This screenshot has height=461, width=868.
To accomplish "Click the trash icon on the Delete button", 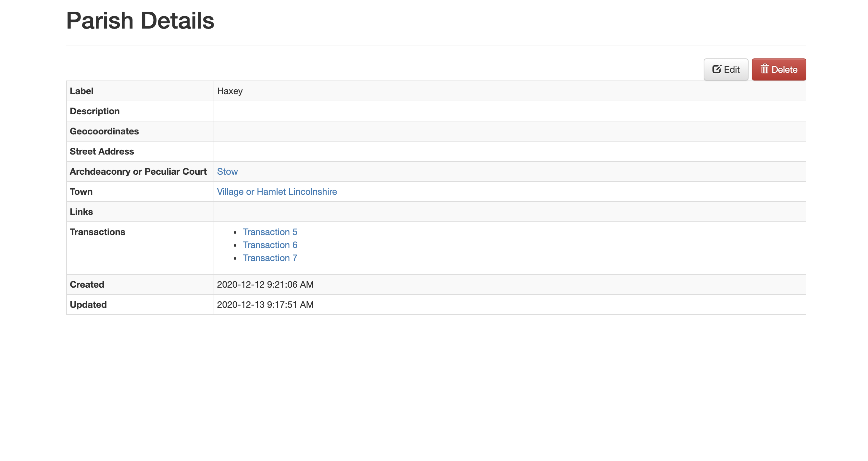I will pos(765,69).
